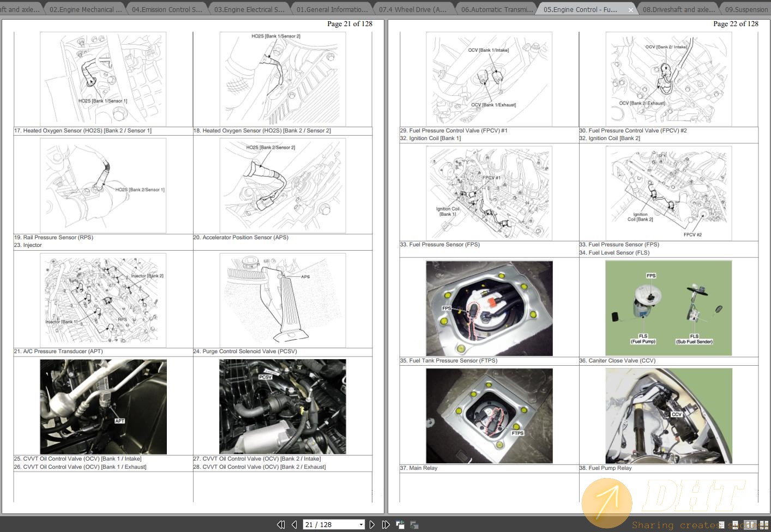
Task: Click '21. A/C Pressure Transducer (APT)' caption
Action: point(58,352)
